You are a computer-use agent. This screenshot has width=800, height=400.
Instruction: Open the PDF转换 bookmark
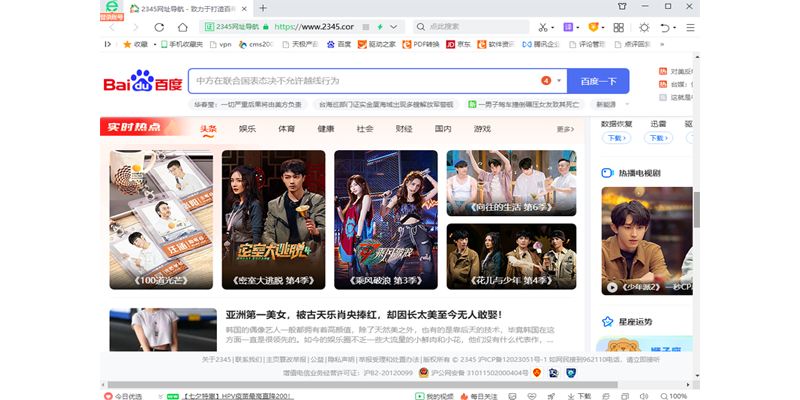pyautogui.click(x=421, y=44)
